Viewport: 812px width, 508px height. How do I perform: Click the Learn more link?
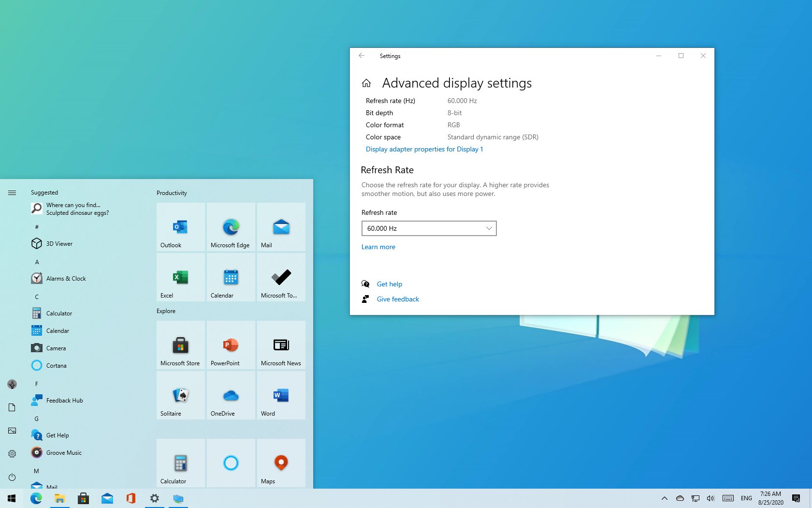pos(378,247)
